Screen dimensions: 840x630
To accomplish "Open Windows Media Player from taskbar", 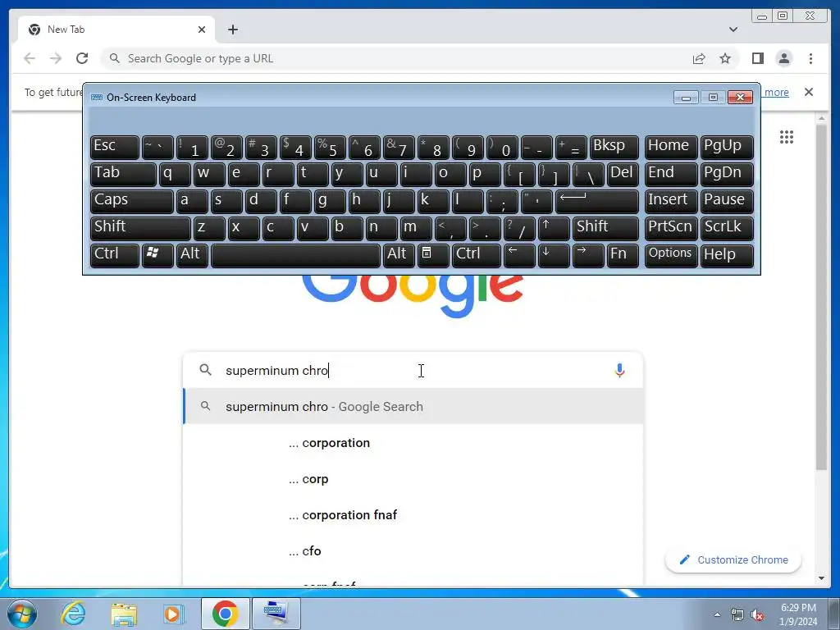I will (x=174, y=614).
